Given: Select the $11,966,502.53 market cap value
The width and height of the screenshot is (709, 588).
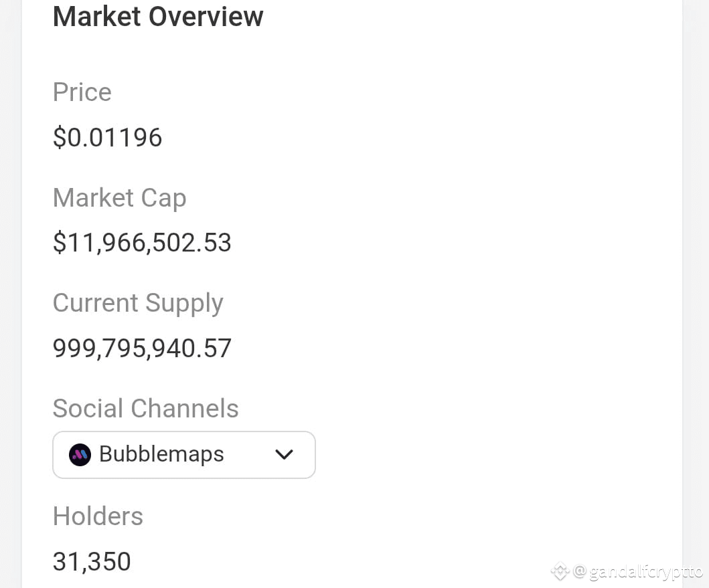Looking at the screenshot, I should (142, 243).
